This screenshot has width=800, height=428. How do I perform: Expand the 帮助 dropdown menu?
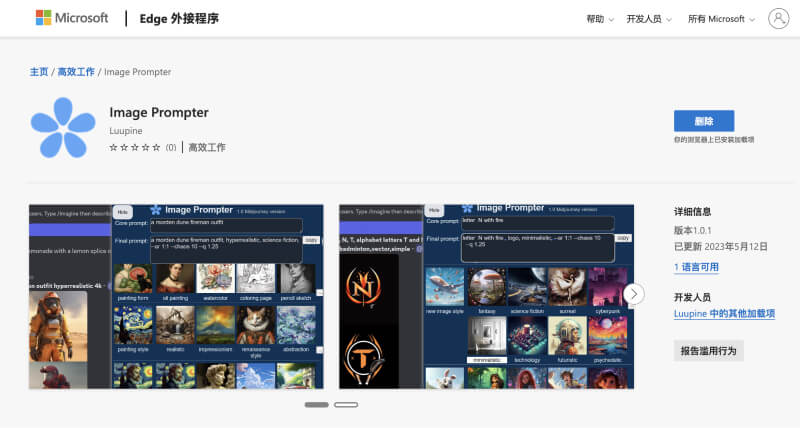pos(600,19)
